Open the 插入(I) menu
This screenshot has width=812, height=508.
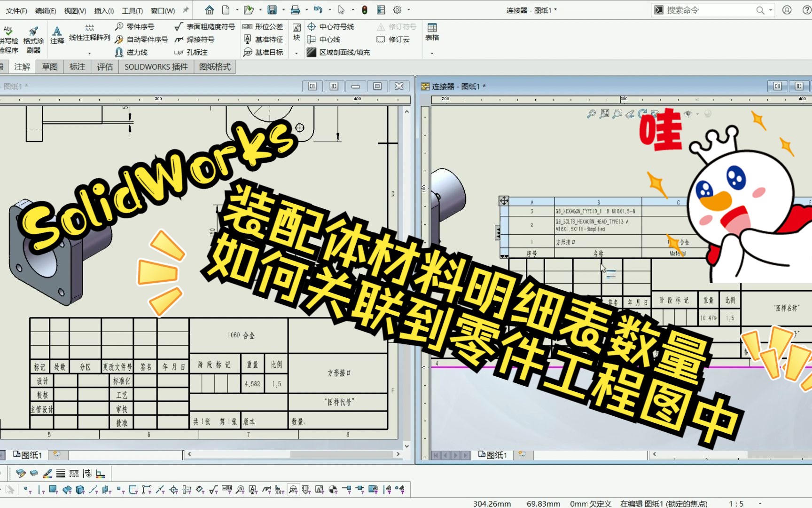coord(102,10)
